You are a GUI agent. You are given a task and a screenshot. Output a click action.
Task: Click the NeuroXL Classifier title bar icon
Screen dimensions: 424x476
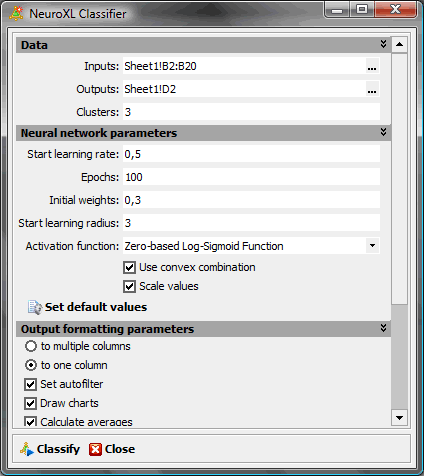tap(16, 14)
